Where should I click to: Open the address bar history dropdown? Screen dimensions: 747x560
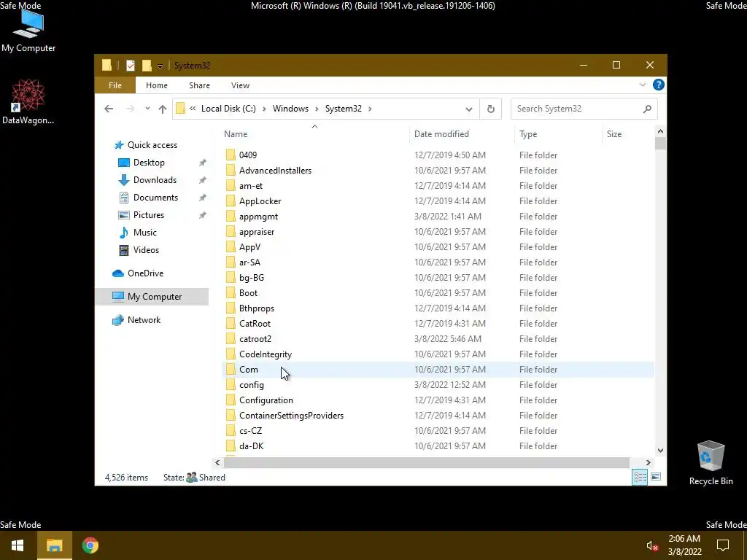click(x=469, y=109)
